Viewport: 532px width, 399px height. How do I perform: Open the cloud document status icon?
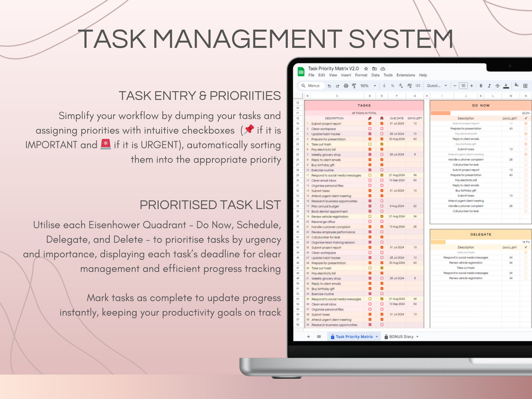coord(383,69)
